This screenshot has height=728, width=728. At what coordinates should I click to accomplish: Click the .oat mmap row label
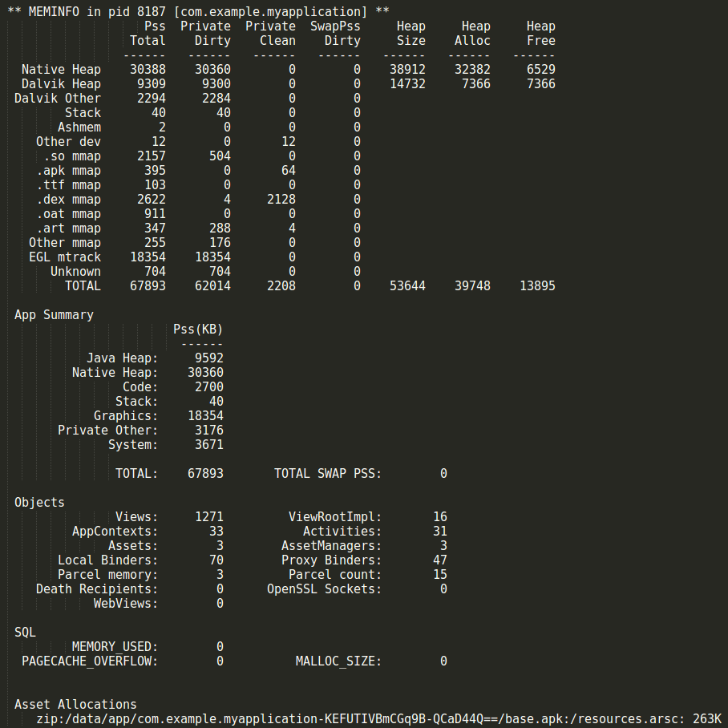[x=69, y=213]
